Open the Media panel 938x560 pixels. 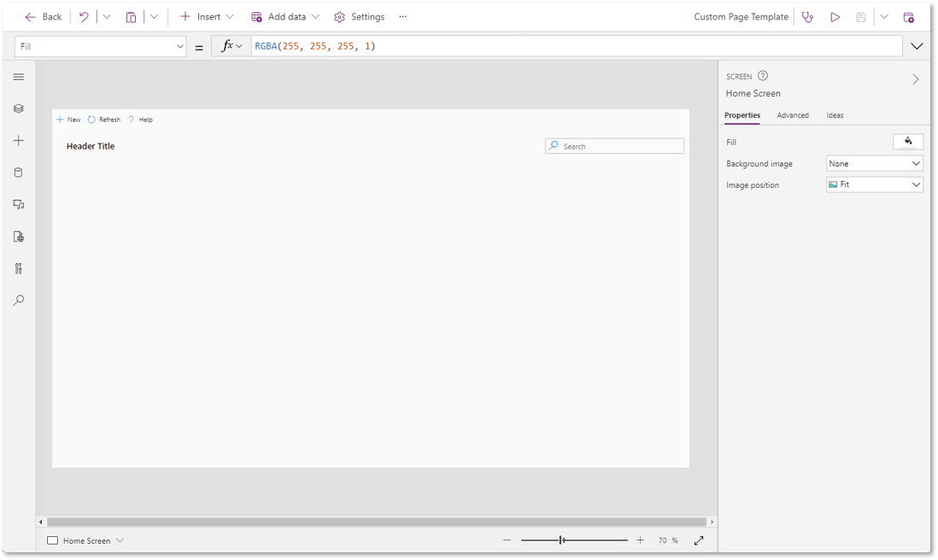(x=18, y=204)
